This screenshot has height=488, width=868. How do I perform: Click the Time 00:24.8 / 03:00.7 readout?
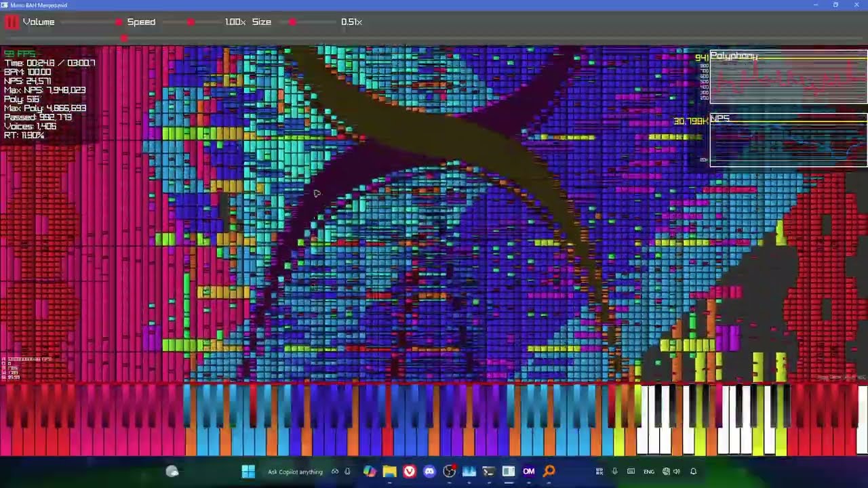(x=50, y=63)
